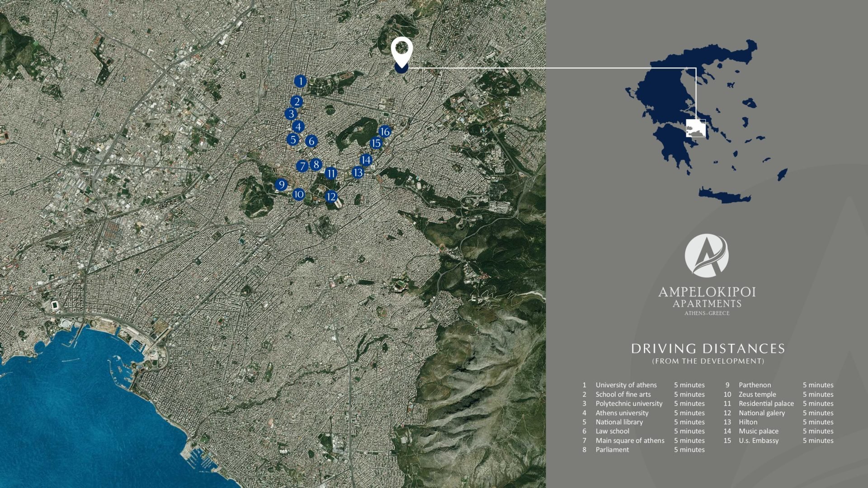Click the white highlight box on Greece map
This screenshot has width=868, height=488.
point(695,128)
